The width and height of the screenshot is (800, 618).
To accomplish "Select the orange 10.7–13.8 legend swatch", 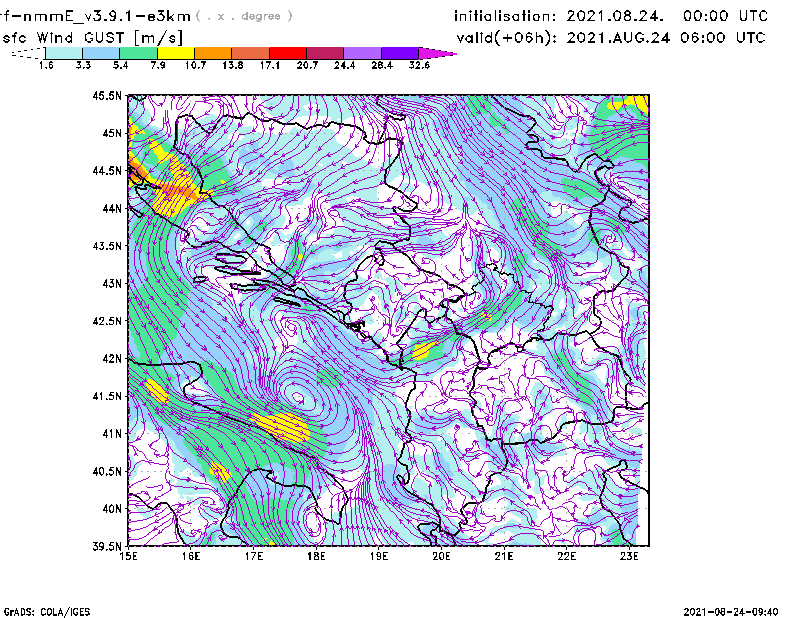I will pos(213,53).
